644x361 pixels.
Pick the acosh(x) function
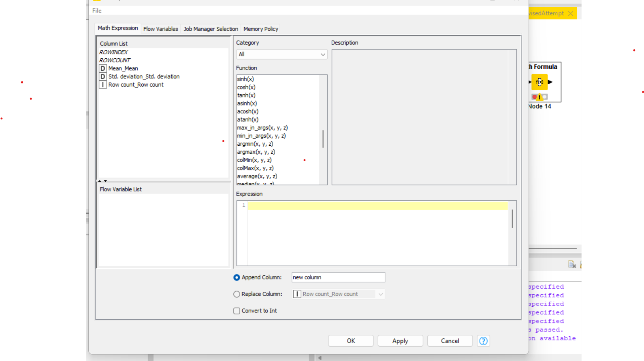(x=248, y=111)
